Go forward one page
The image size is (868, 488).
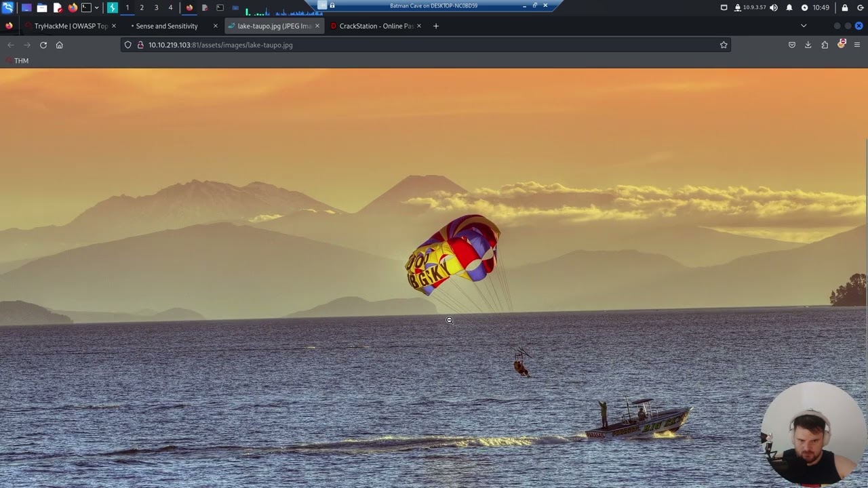click(27, 45)
